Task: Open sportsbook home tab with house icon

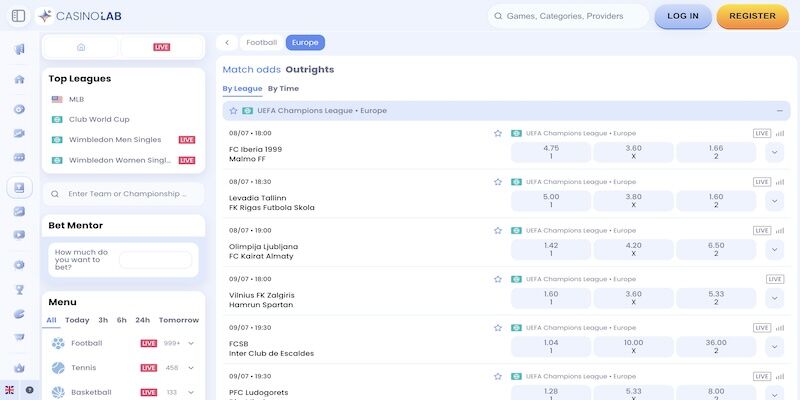Action: tap(81, 47)
